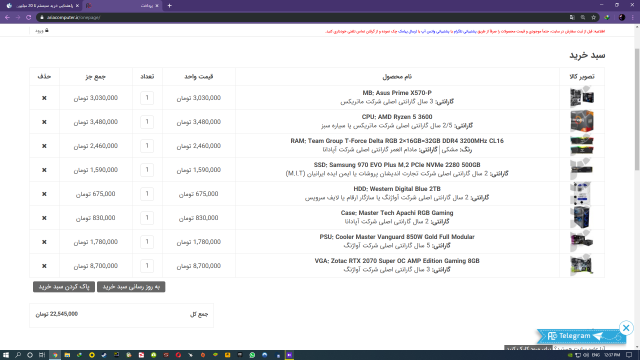Close the Telegram banner

[x=626, y=328]
